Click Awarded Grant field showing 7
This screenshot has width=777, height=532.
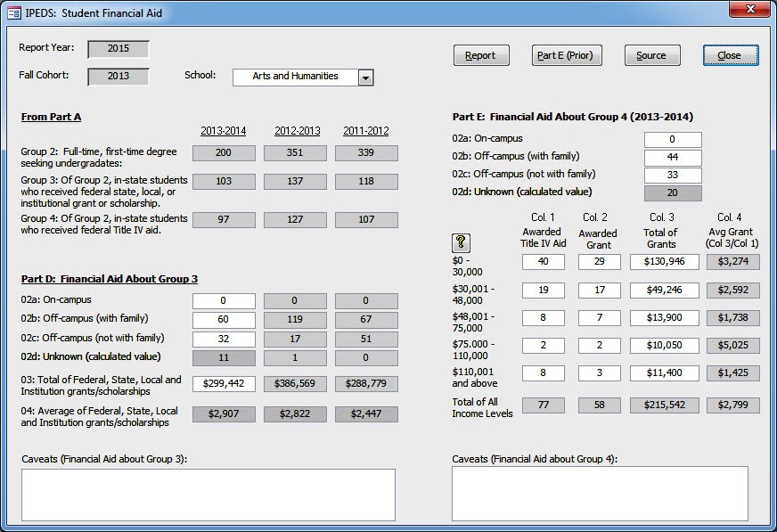coord(600,317)
